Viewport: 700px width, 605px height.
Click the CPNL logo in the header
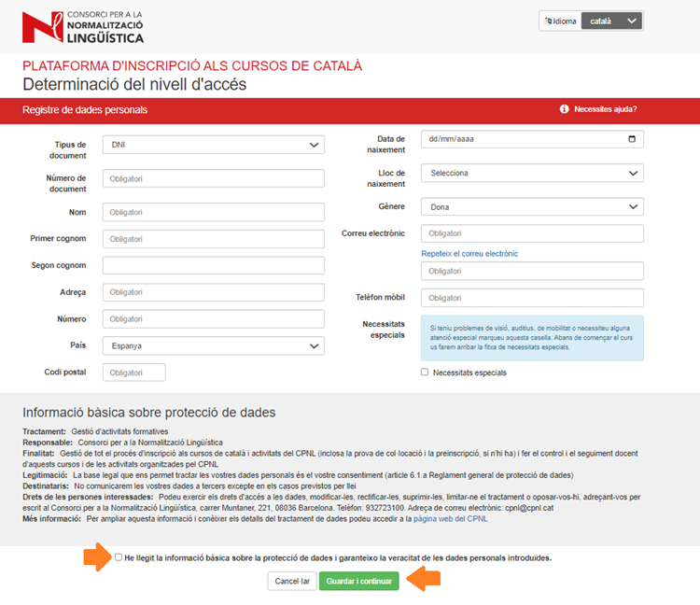[83, 28]
